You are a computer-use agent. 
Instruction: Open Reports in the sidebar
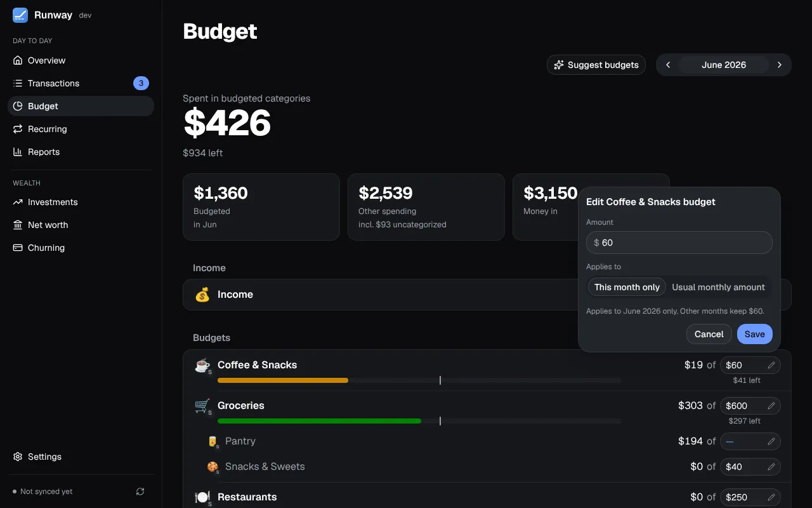81,152
